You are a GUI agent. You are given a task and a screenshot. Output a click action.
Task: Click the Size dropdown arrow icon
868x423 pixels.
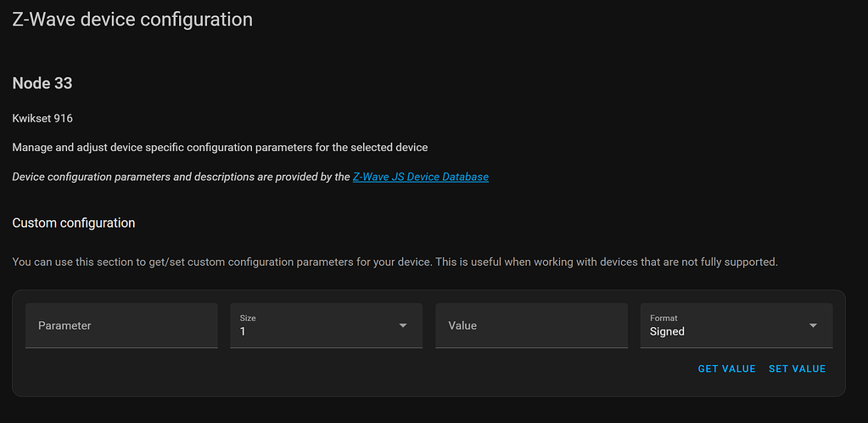click(403, 325)
